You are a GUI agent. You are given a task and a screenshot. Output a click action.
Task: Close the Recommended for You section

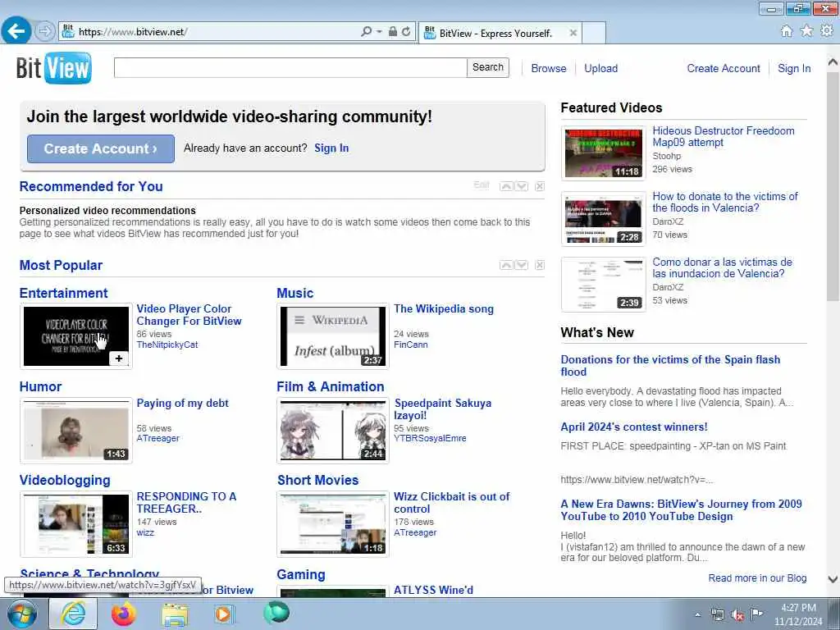(540, 186)
